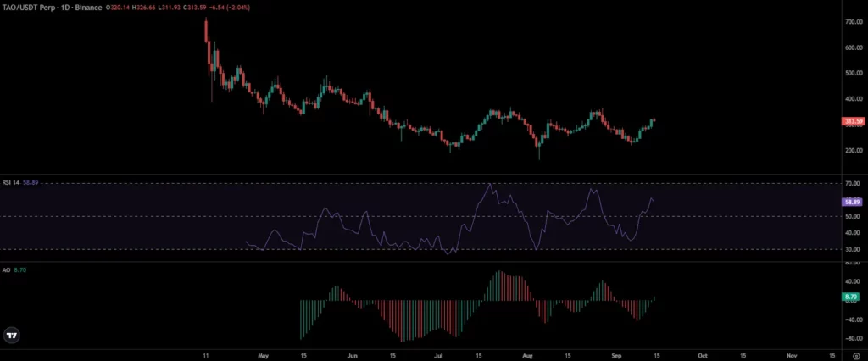Click the Jun label on time axis
Image resolution: width=868 pixels, height=361 pixels.
[x=354, y=355]
